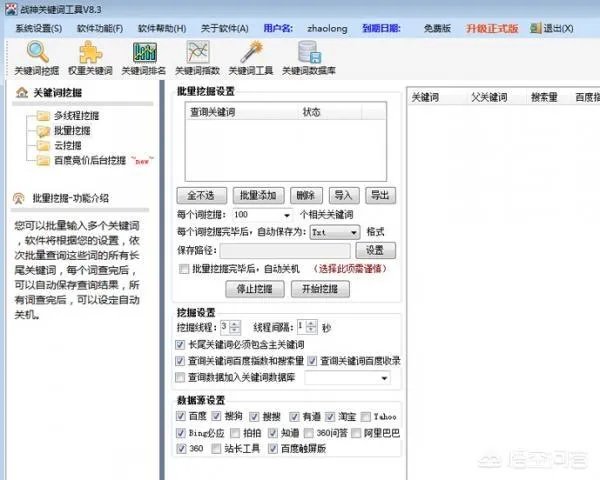Toggle 批量挖掘完毕后自动关机 checkbox
This screenshot has width=600, height=480.
[x=184, y=269]
